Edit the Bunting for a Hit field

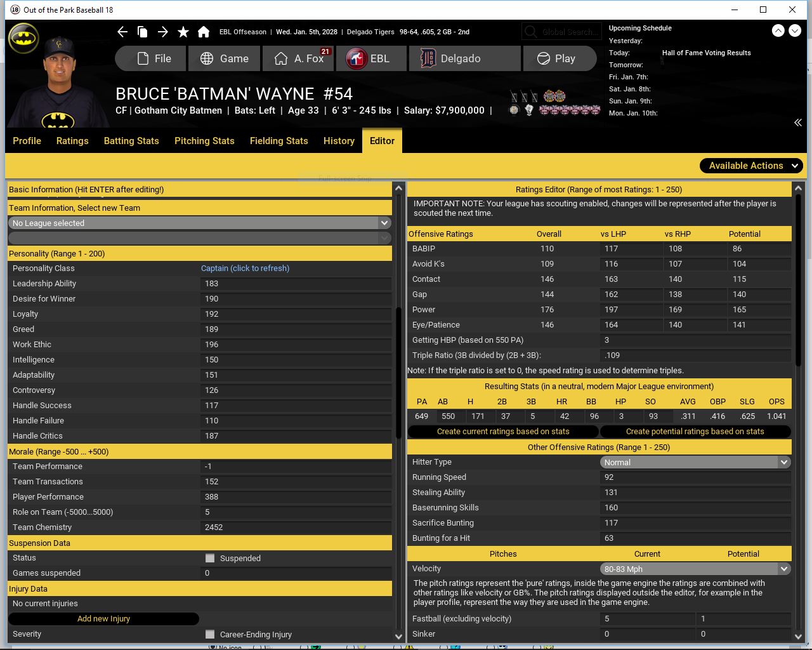(695, 538)
